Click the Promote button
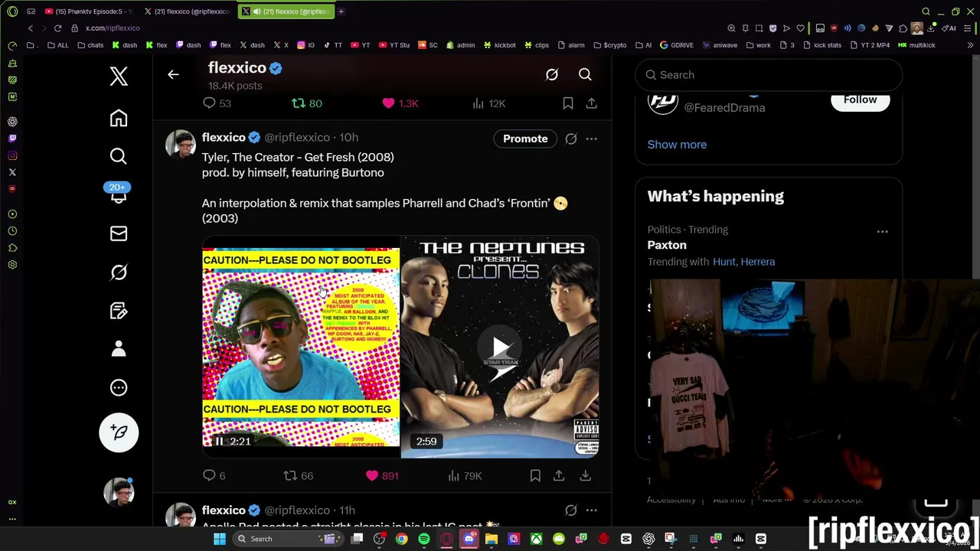This screenshot has width=980, height=551. [x=525, y=139]
